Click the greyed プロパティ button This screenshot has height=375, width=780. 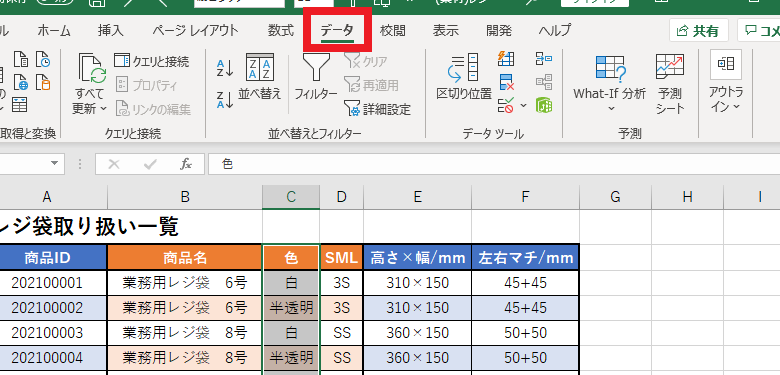[146, 85]
